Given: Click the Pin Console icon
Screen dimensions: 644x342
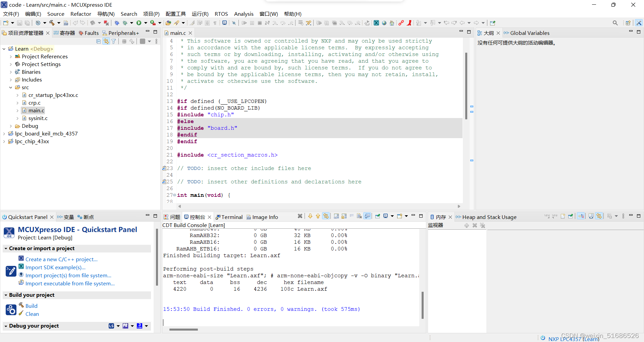Looking at the screenshot, I should (x=378, y=216).
